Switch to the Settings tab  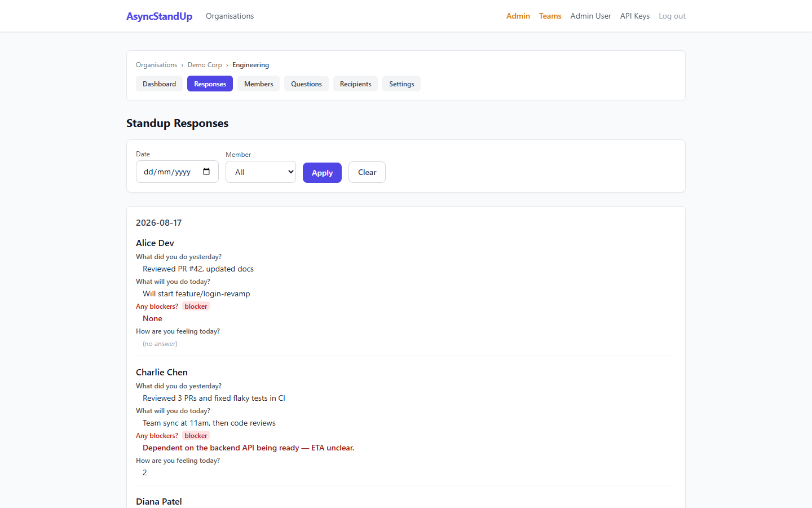(x=401, y=84)
